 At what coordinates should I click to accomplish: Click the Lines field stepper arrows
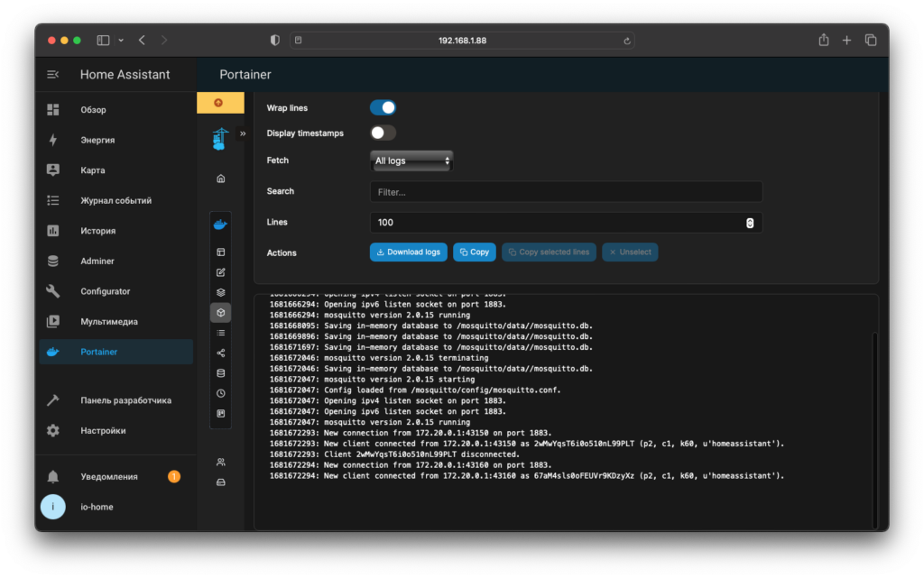(x=750, y=223)
